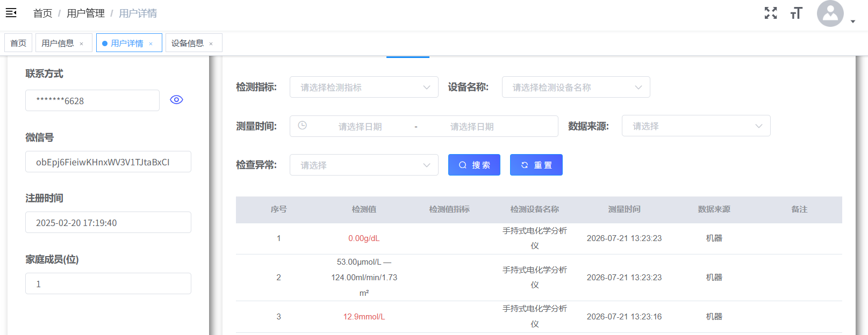Click the 数据来源 column header
This screenshot has width=868, height=335.
[x=714, y=209]
